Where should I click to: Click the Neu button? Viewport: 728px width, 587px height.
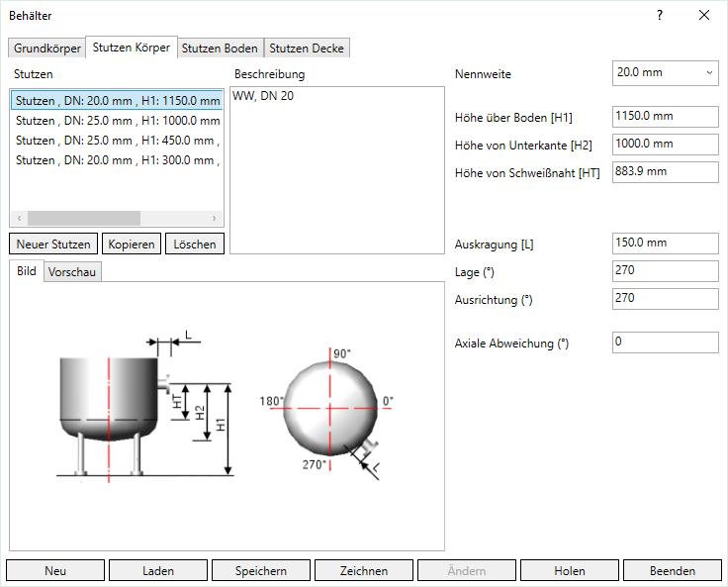(55, 570)
